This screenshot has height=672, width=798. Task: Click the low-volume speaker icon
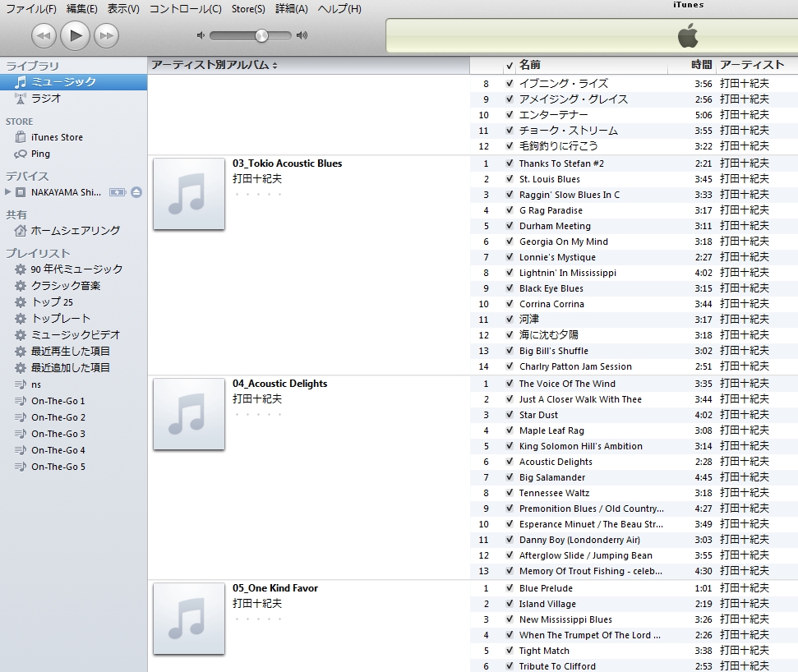point(201,35)
